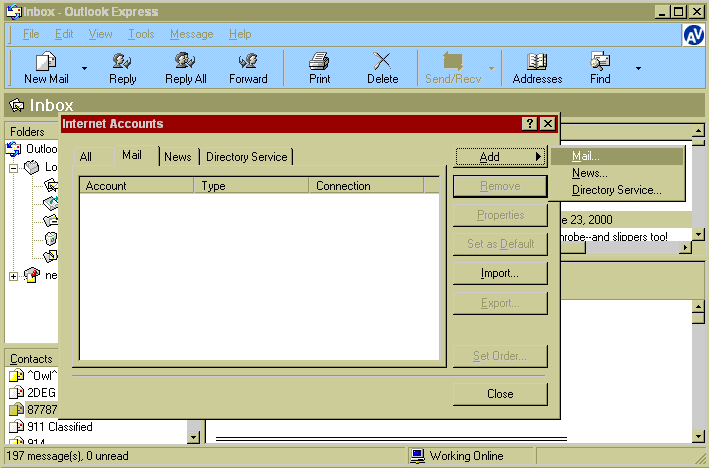
Task: Collapse the Local Folders tree node
Action: pos(14,168)
